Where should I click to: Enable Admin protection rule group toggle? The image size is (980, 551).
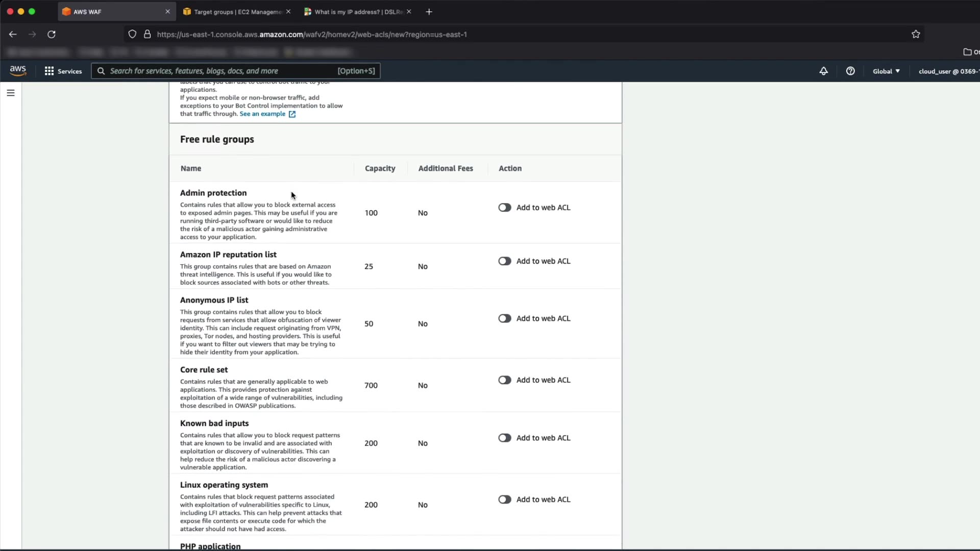[x=505, y=208]
